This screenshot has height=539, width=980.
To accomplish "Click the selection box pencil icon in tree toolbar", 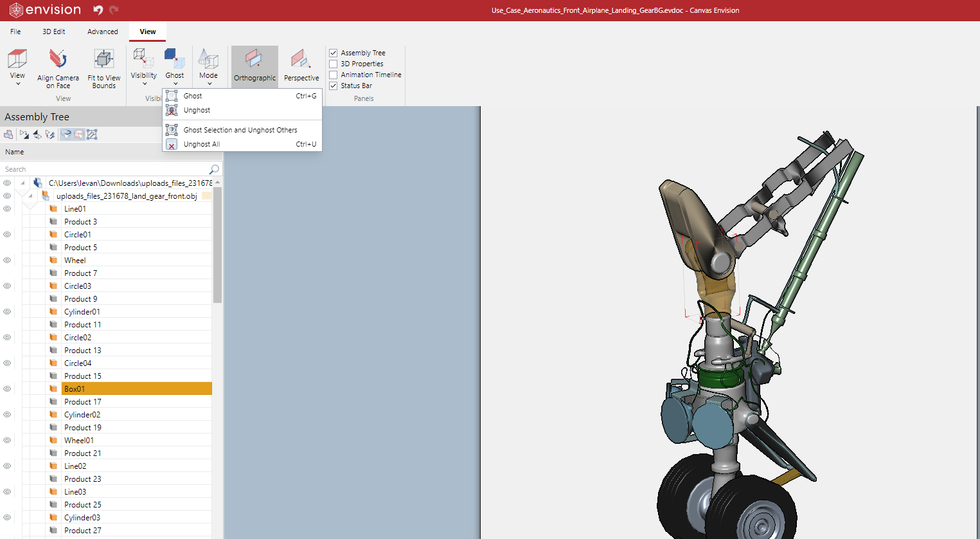I will pyautogui.click(x=92, y=134).
